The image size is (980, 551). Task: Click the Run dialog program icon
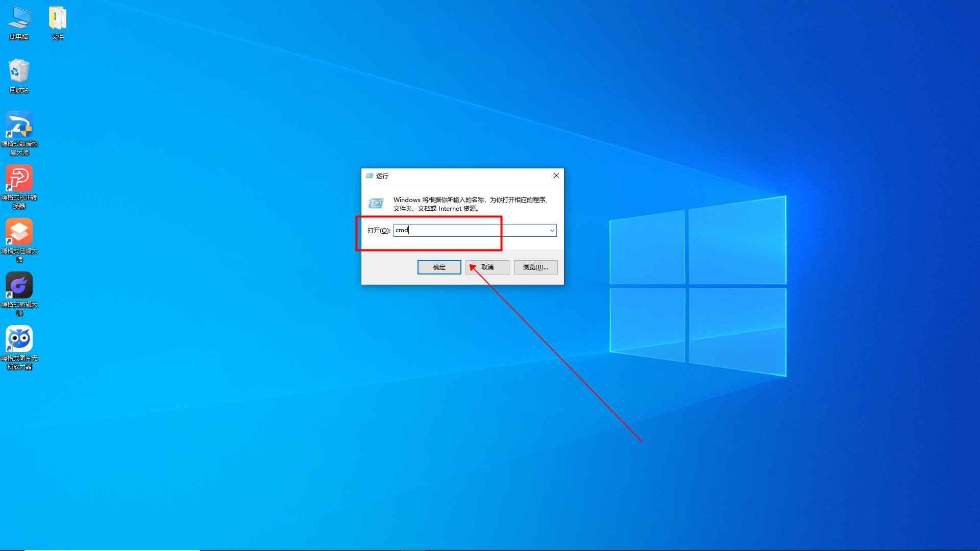(376, 204)
